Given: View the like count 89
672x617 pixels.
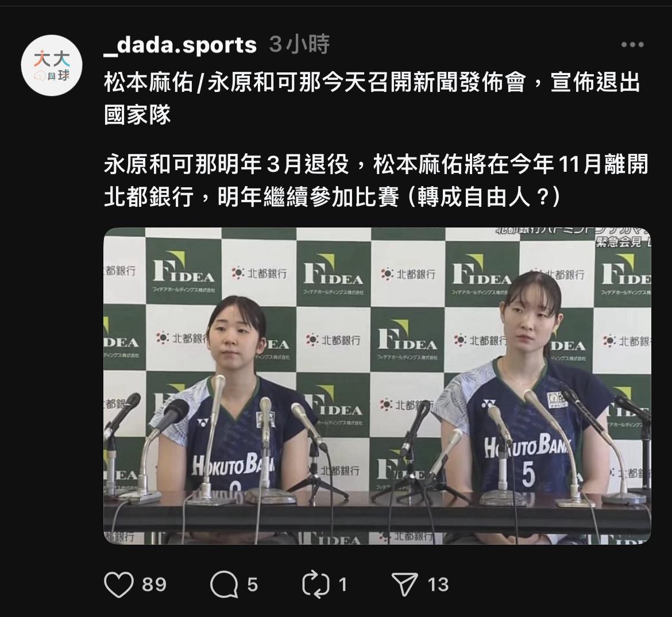Looking at the screenshot, I should tap(155, 584).
